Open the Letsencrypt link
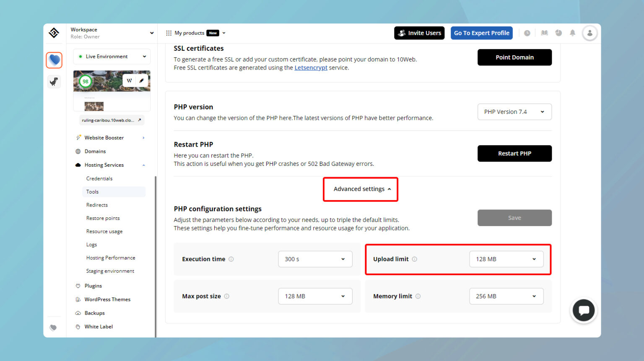Image resolution: width=644 pixels, height=361 pixels. (311, 67)
